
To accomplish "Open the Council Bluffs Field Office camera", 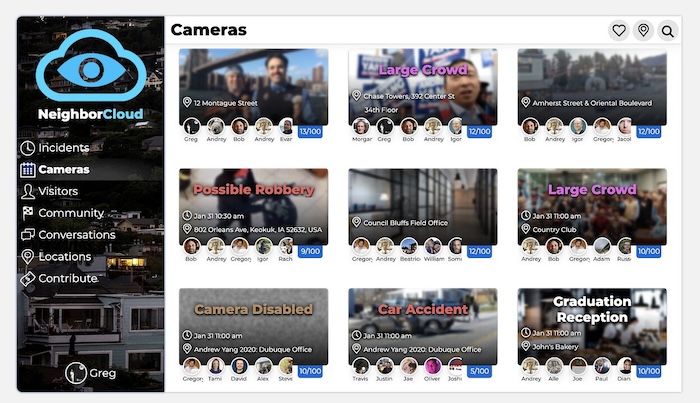I will point(422,205).
